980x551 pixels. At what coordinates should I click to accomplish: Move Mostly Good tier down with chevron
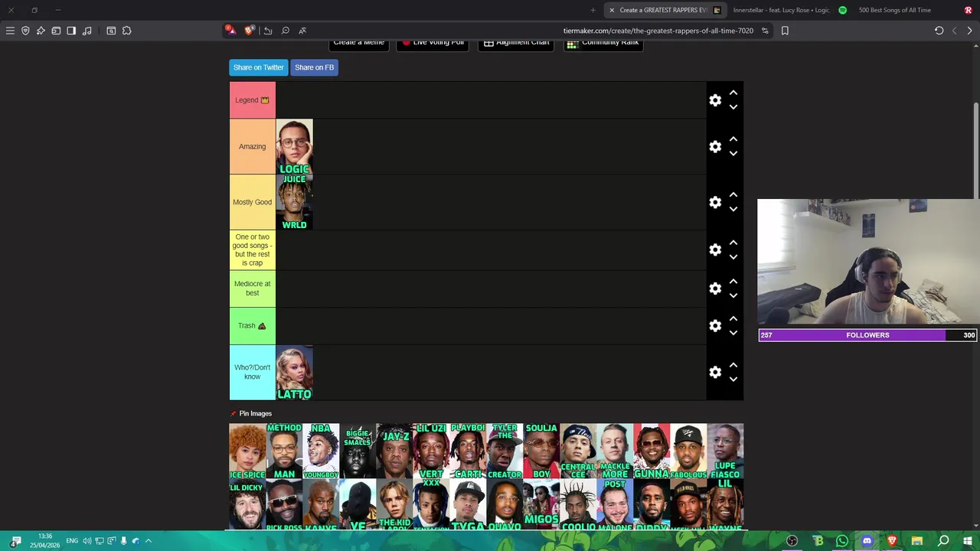click(733, 209)
